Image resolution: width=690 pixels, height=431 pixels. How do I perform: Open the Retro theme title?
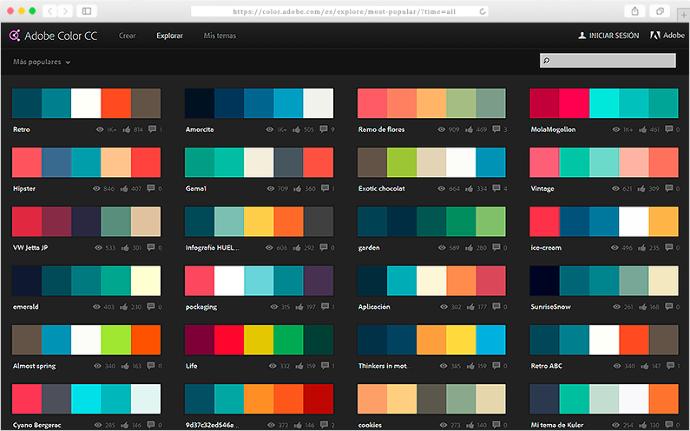click(22, 129)
